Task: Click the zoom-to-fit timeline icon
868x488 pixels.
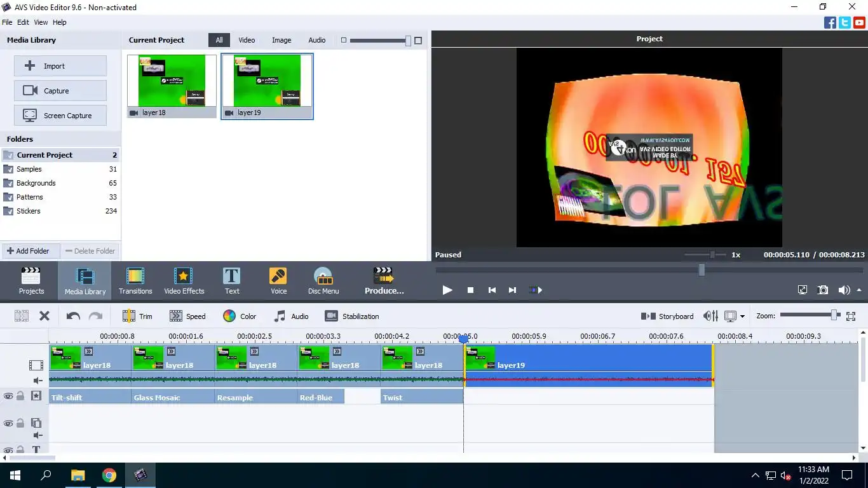Action: (851, 316)
